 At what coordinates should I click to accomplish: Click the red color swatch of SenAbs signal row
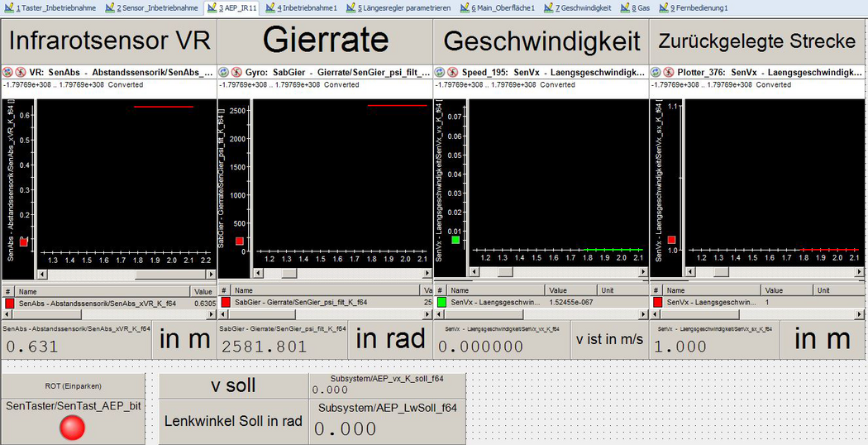pos(9,304)
